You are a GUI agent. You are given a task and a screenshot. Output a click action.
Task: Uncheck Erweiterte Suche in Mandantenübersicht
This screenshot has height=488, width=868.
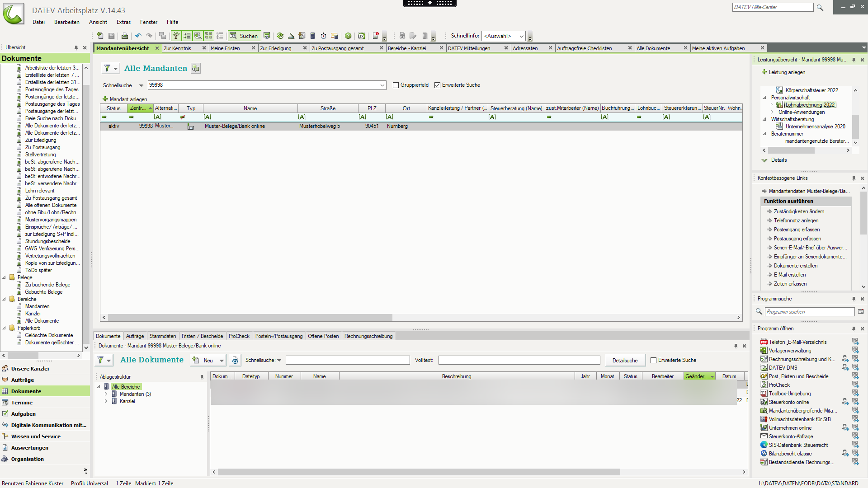[437, 85]
